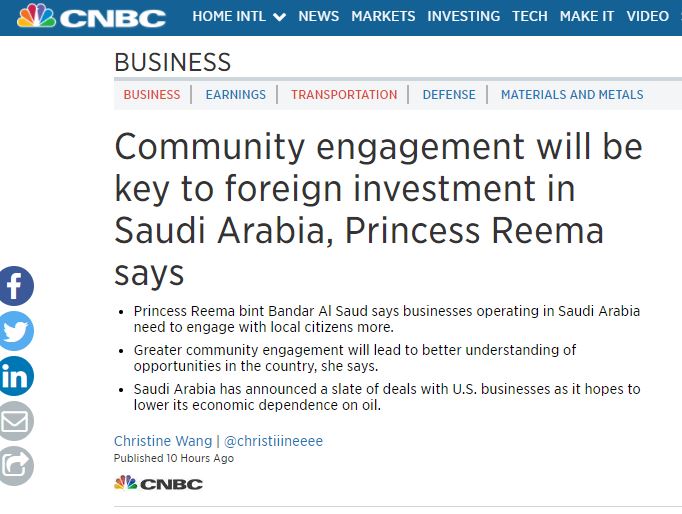Select the DEFENSE tab

449,94
